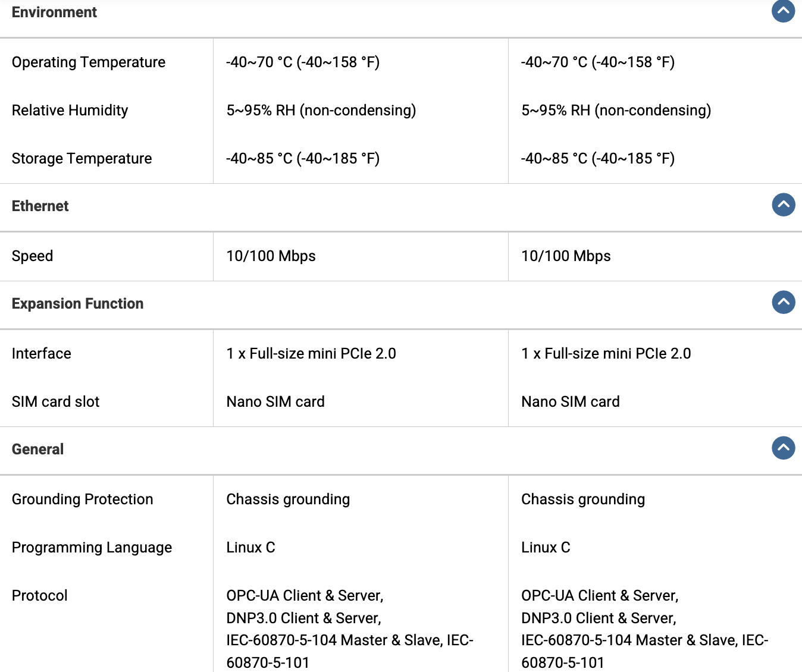Collapse the General section using its chevron
This screenshot has height=672, width=802.
(x=783, y=448)
